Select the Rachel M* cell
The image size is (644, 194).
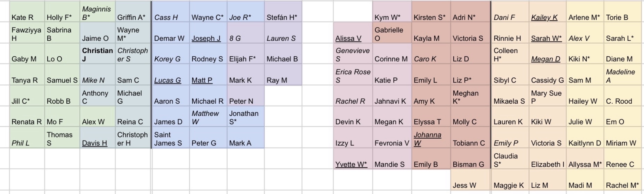(x=622, y=185)
